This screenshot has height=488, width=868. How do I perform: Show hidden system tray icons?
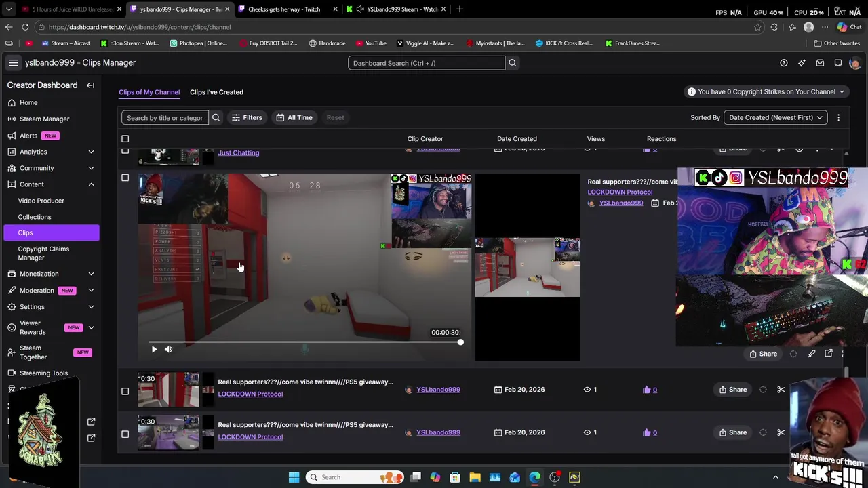pyautogui.click(x=776, y=477)
